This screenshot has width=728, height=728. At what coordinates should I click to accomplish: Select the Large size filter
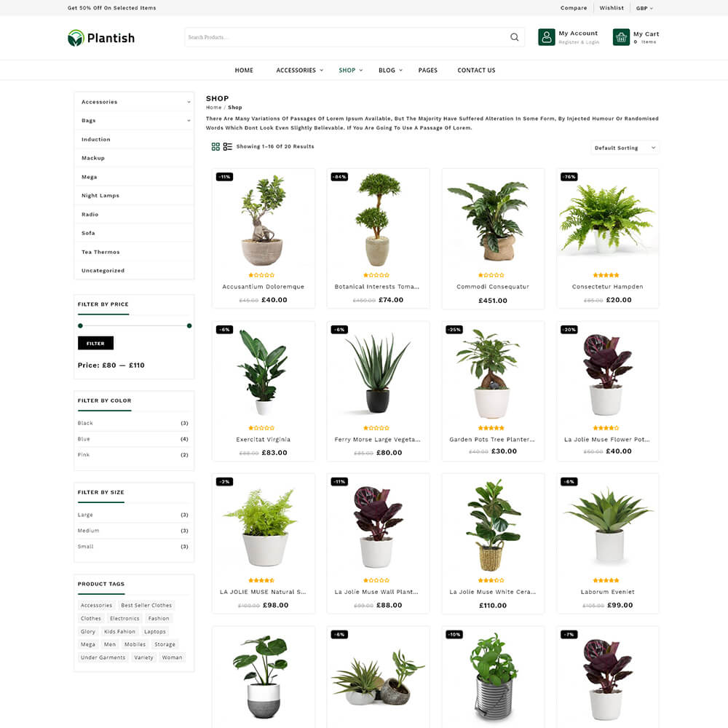(x=85, y=515)
